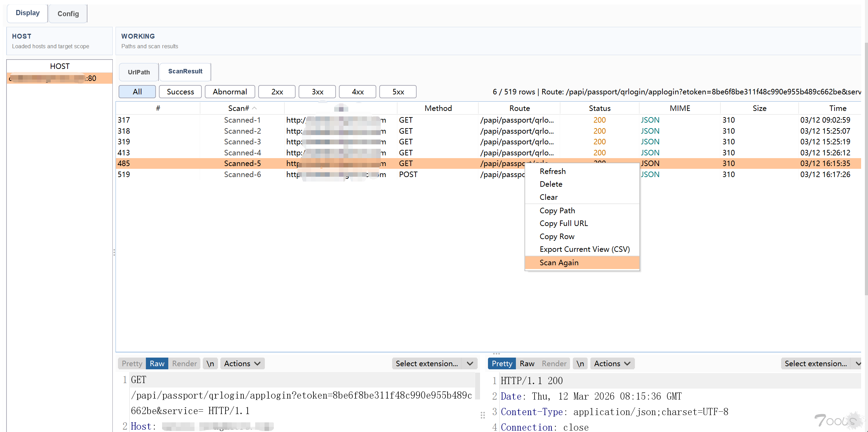
Task: Open the Config tab
Action: tap(68, 14)
